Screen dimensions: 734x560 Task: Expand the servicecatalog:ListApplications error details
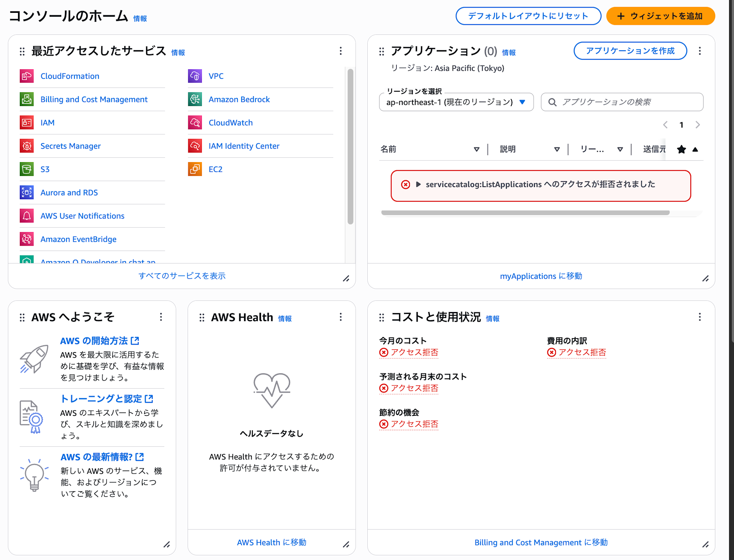(x=418, y=184)
